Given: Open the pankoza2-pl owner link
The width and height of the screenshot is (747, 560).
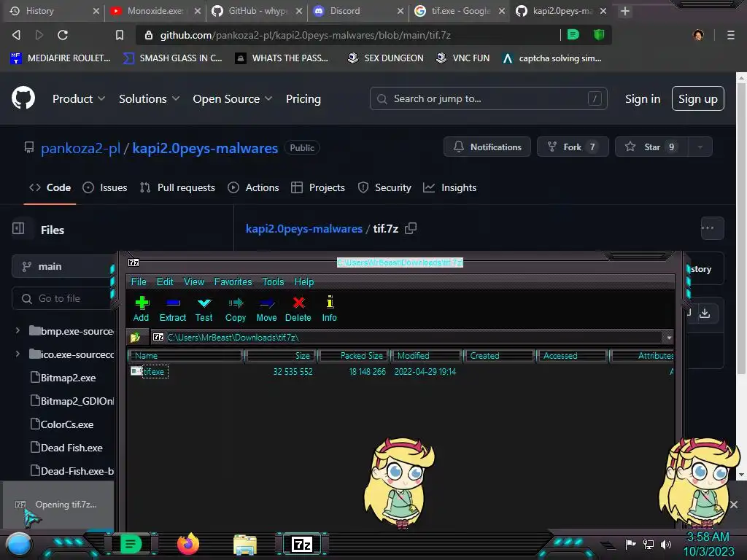Looking at the screenshot, I should click(80, 148).
